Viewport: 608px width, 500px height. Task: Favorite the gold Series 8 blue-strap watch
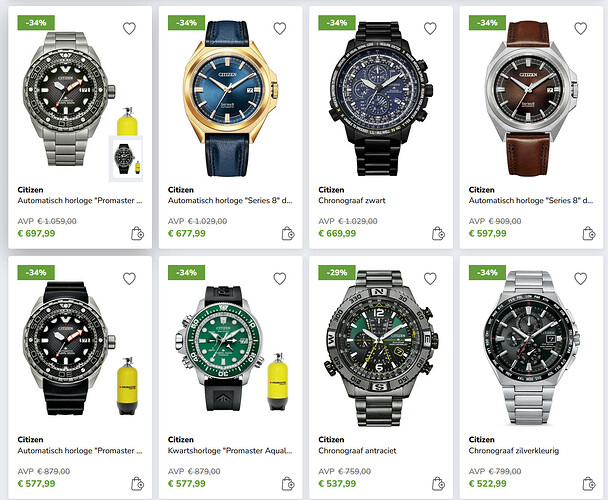[x=280, y=28]
